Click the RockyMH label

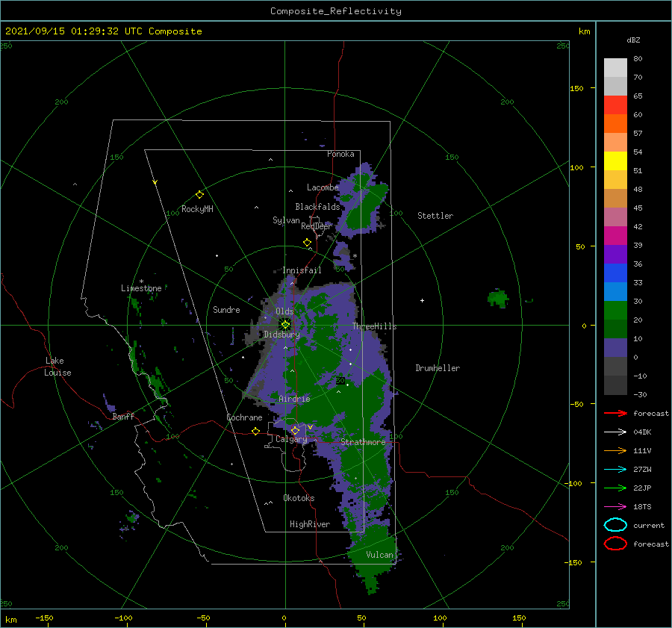197,209
